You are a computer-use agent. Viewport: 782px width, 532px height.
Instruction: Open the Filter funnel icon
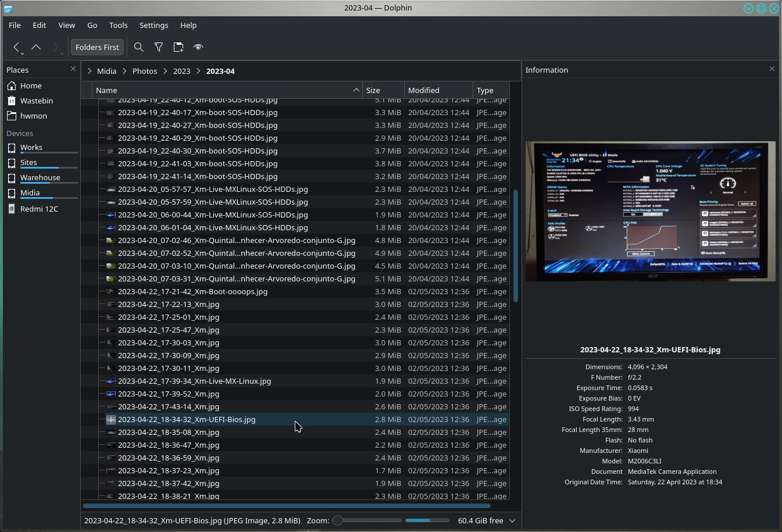click(159, 47)
